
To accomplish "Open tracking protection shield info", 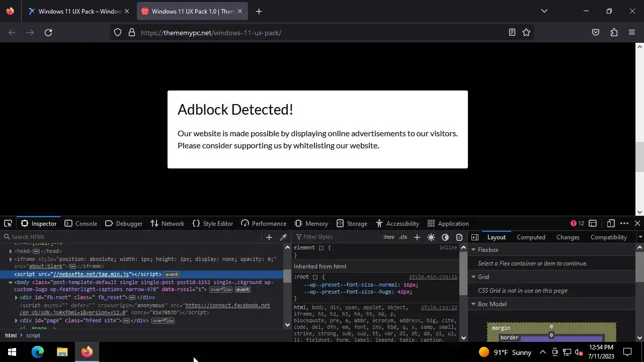I will (118, 32).
